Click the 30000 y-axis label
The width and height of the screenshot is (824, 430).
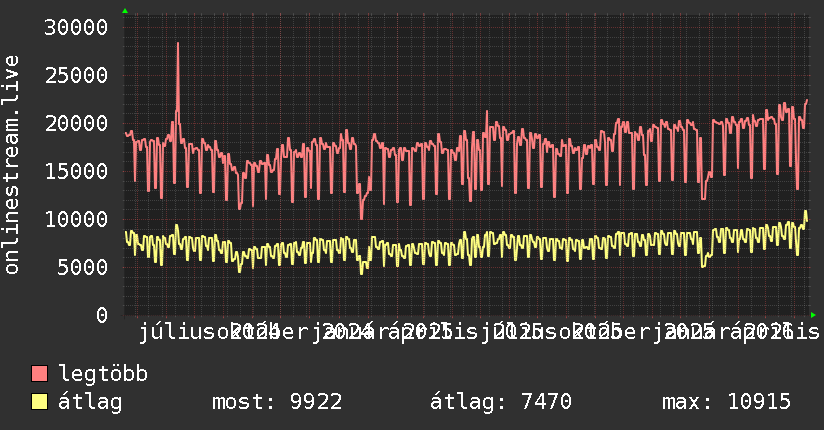click(x=76, y=27)
